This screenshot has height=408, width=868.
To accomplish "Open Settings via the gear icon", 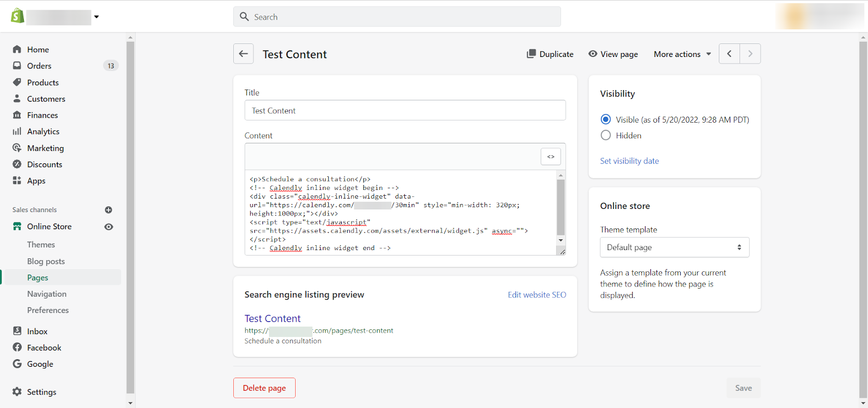I will pos(17,392).
